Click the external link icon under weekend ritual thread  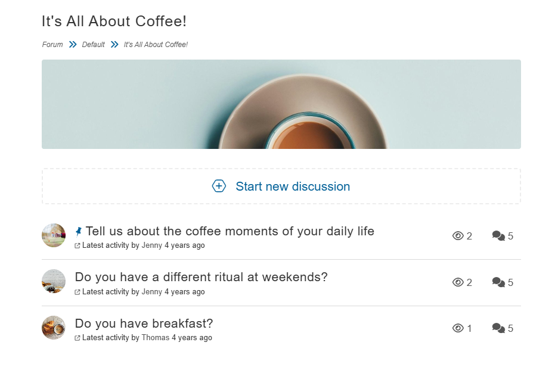click(77, 292)
